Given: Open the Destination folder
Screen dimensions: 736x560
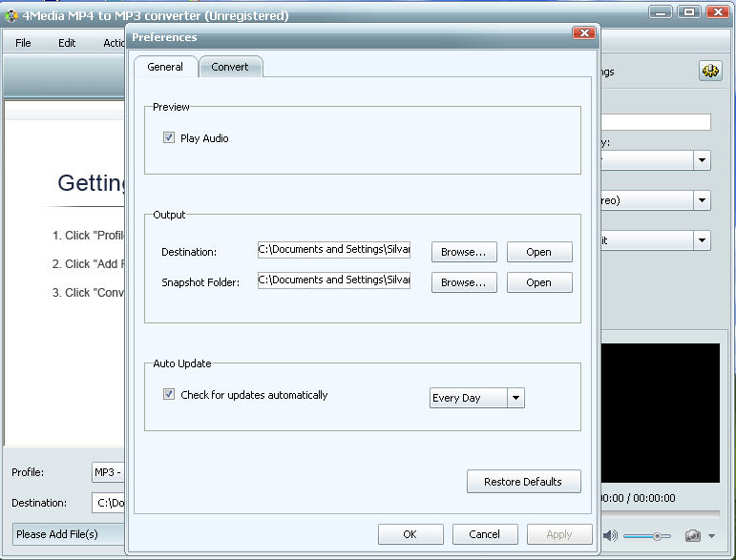Looking at the screenshot, I should click(539, 252).
